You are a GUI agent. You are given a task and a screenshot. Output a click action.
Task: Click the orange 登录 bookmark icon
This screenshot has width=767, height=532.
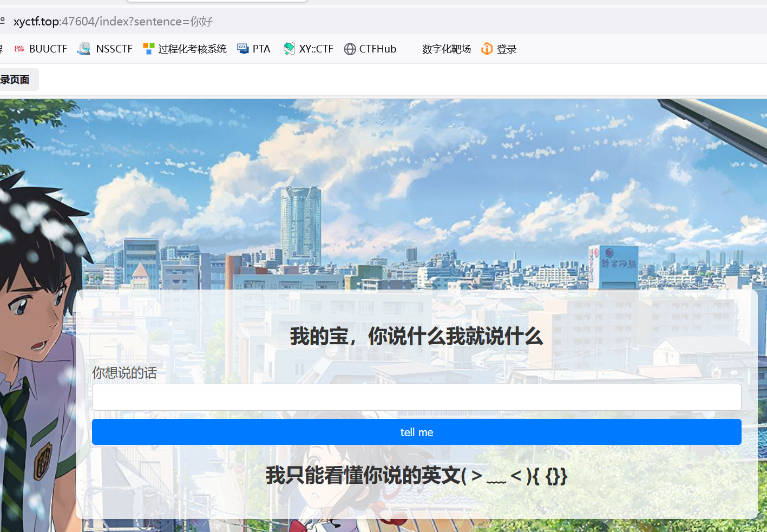click(x=487, y=49)
